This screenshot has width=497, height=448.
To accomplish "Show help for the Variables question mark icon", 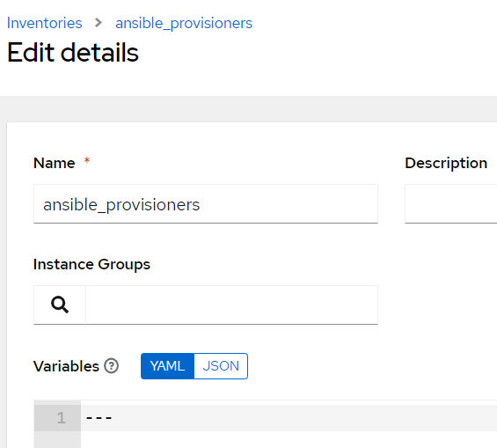I will click(x=112, y=366).
